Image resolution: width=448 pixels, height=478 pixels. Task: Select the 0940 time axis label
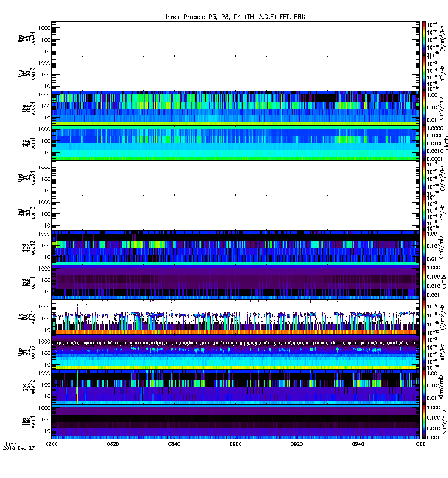tap(358, 444)
